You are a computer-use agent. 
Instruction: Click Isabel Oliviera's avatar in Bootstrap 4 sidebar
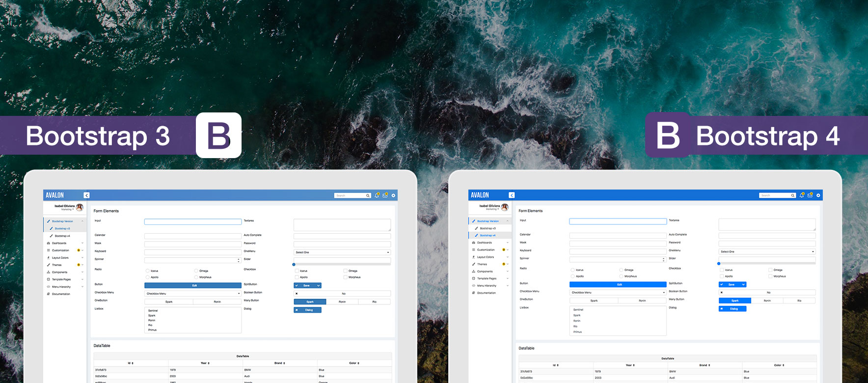(505, 207)
